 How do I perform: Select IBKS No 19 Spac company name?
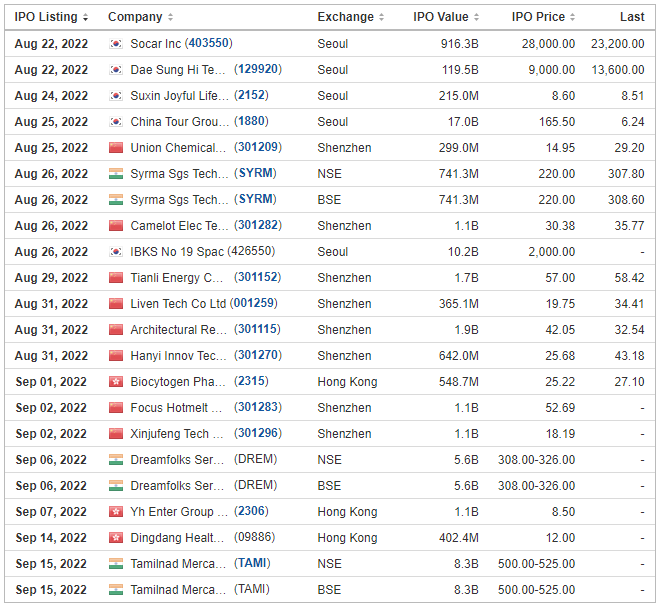pyautogui.click(x=177, y=252)
